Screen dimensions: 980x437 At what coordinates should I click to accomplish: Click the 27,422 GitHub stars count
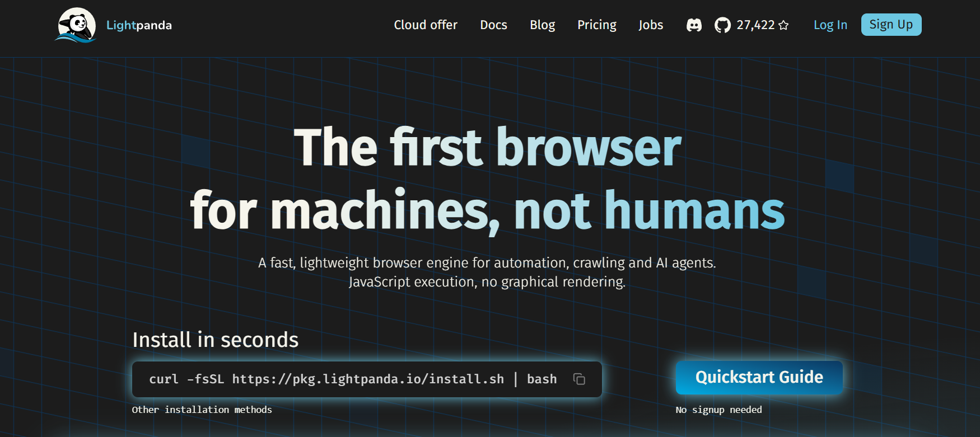click(755, 25)
